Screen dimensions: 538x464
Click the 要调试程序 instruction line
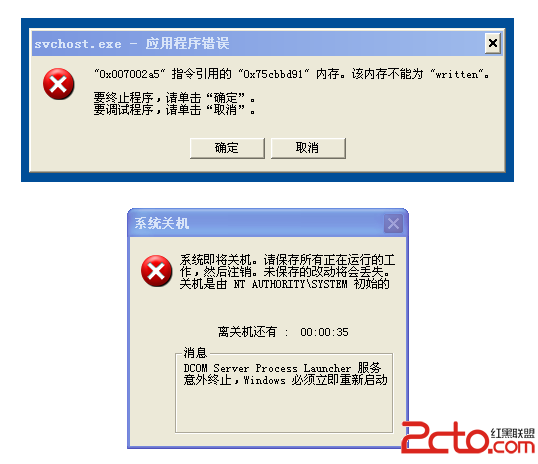(x=175, y=110)
